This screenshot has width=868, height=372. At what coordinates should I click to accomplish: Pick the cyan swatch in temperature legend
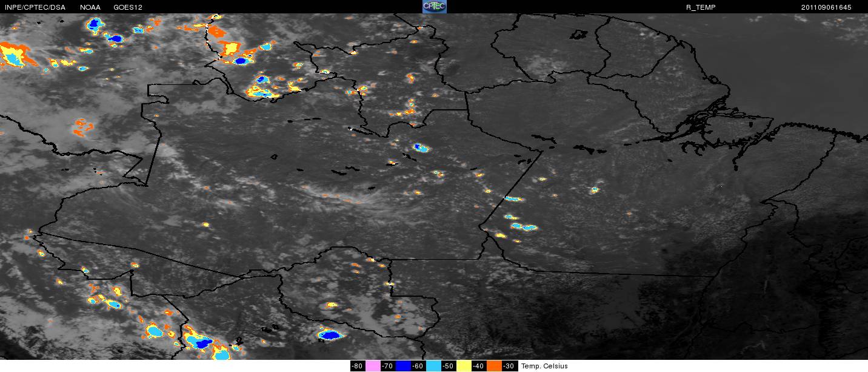click(x=433, y=366)
